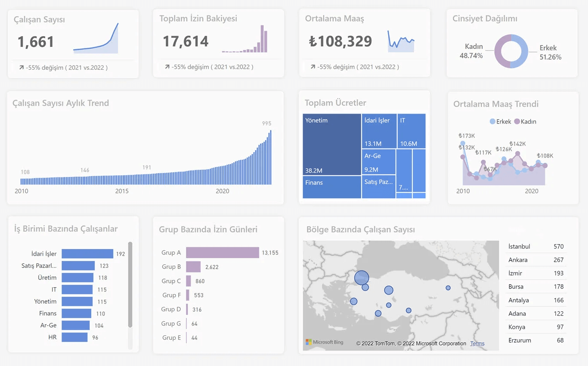Click the Microsoft Bing logo on the map
This screenshot has width=588, height=366.
325,342
